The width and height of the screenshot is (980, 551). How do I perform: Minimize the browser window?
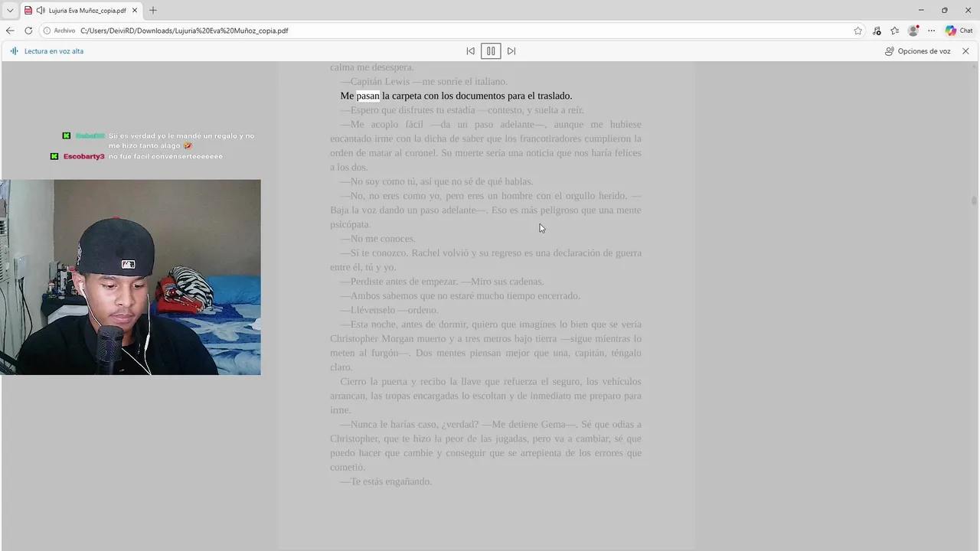(x=920, y=10)
